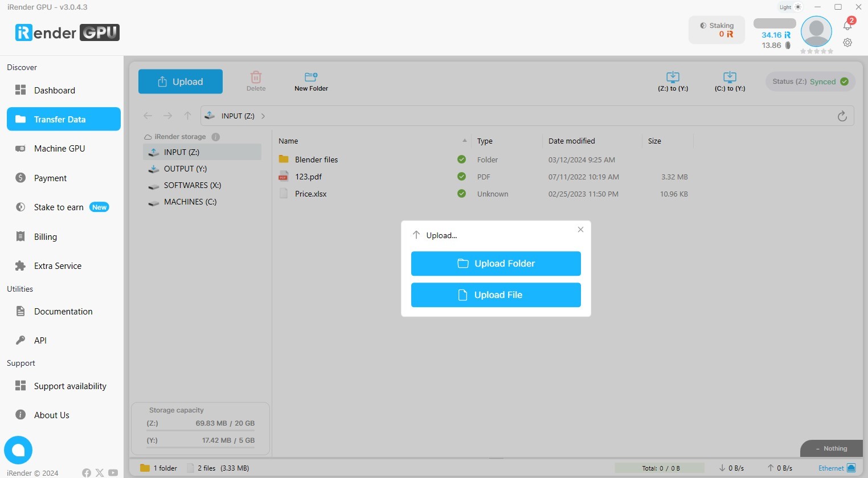
Task: Open the settings gear
Action: pyautogui.click(x=847, y=43)
